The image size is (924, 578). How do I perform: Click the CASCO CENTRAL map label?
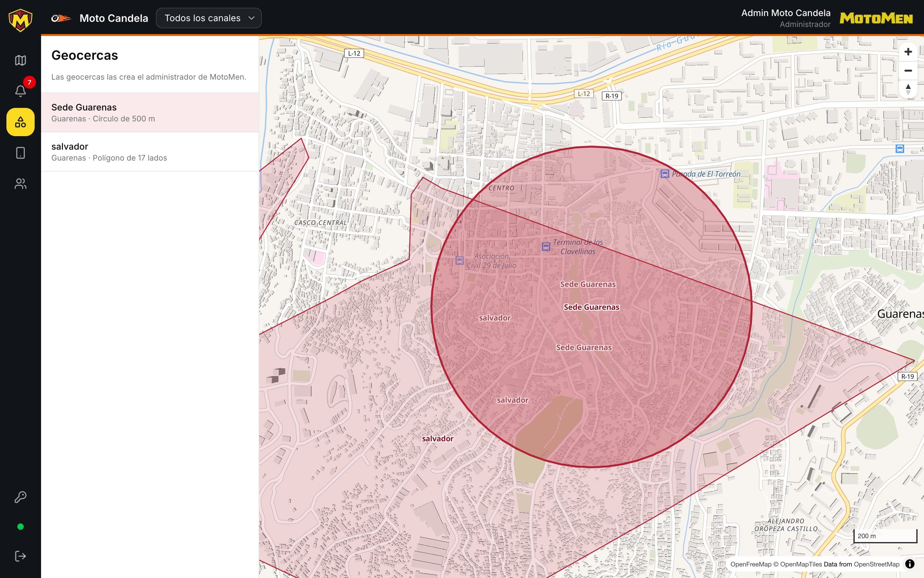click(320, 223)
